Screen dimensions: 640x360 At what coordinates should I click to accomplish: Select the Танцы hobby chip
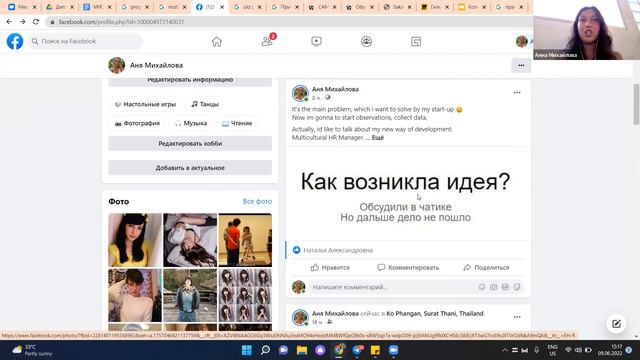205,104
